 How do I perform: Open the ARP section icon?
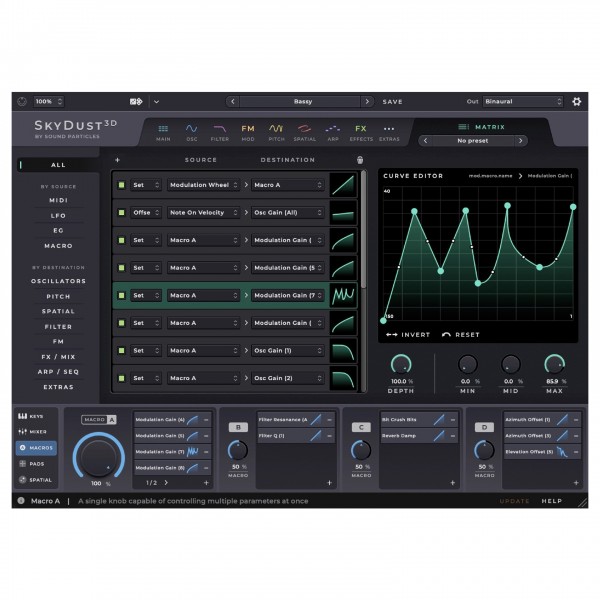[333, 132]
